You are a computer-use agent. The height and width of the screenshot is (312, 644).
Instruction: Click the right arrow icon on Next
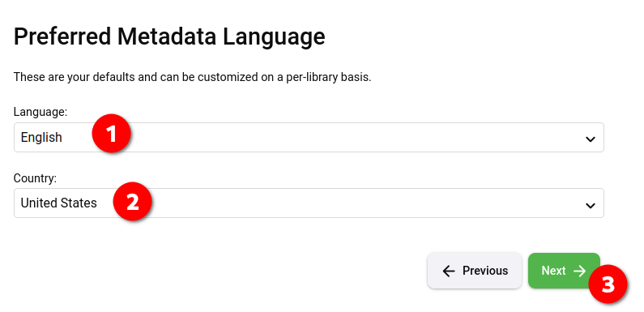click(579, 271)
